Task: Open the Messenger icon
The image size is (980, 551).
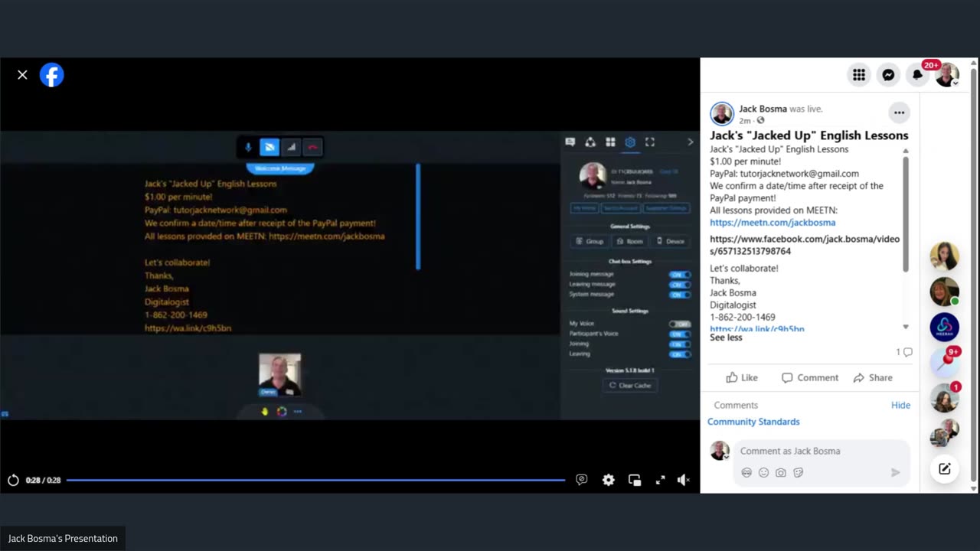Action: (x=888, y=75)
